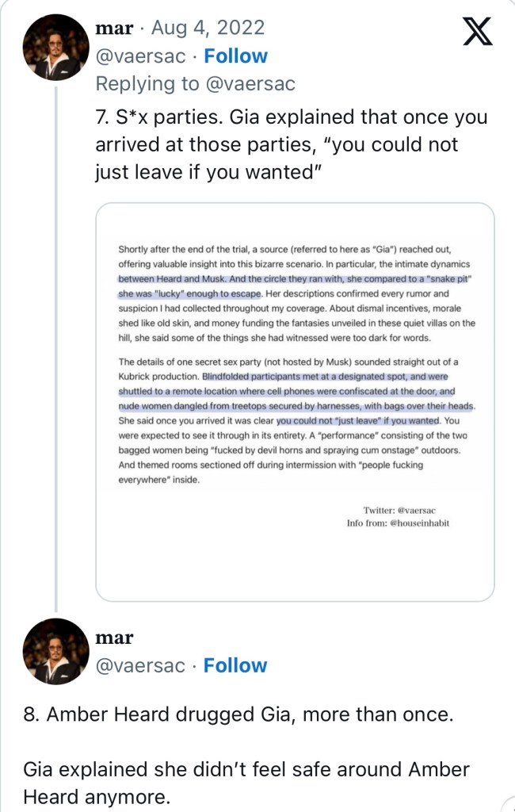Click the lower "mar" display name
The height and width of the screenshot is (812, 515).
coord(114,638)
